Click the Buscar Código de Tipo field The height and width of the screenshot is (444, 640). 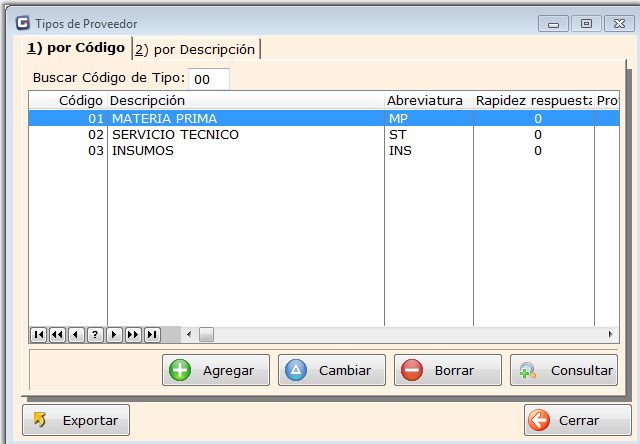point(209,78)
